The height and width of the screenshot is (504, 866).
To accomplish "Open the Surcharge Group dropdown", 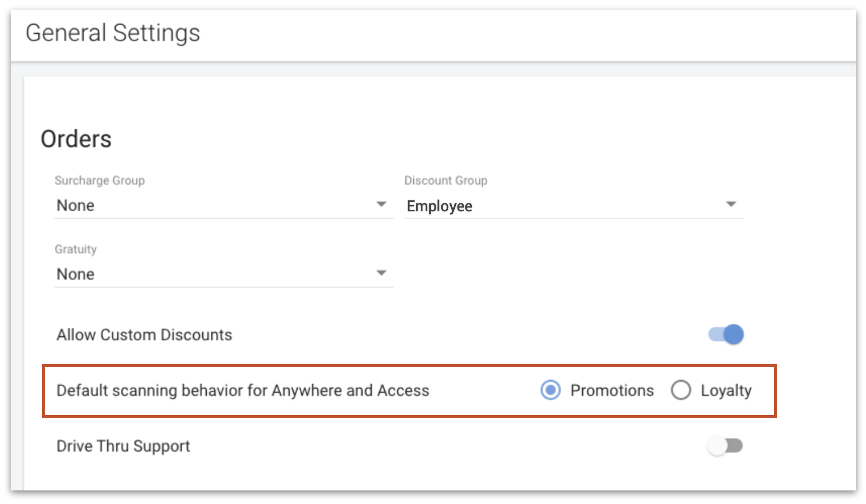I will 224,205.
